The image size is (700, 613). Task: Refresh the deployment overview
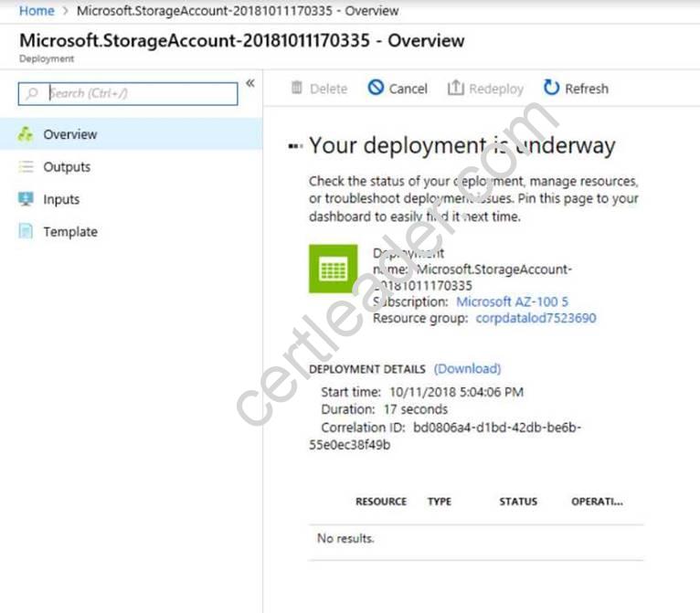tap(576, 88)
